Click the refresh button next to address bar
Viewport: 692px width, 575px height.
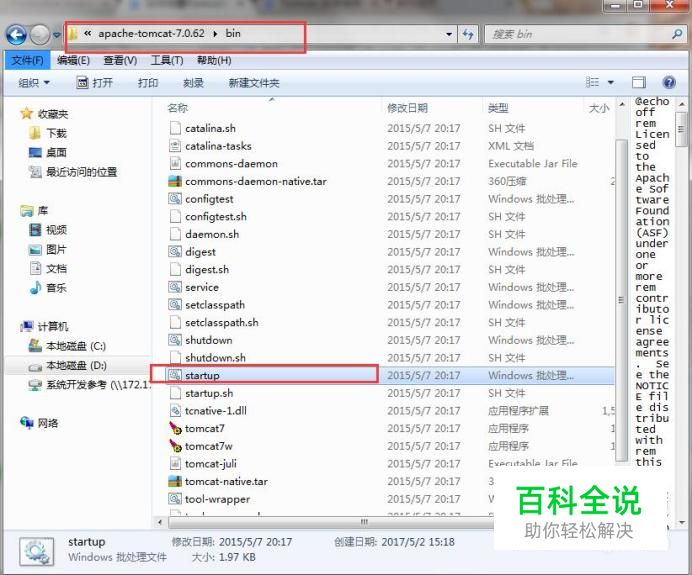point(468,34)
